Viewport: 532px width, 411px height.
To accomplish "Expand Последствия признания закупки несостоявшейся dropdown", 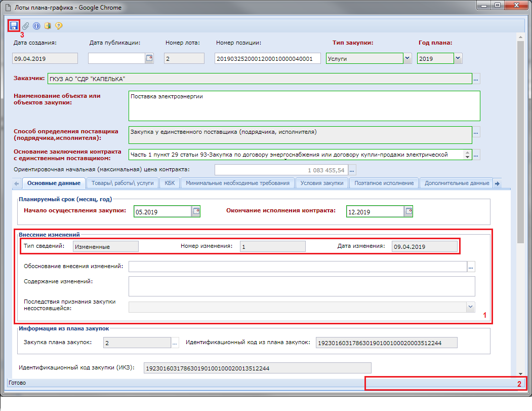I will pos(470,307).
